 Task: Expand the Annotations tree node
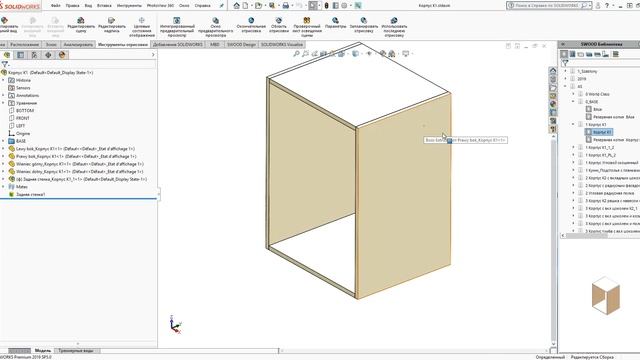4,96
